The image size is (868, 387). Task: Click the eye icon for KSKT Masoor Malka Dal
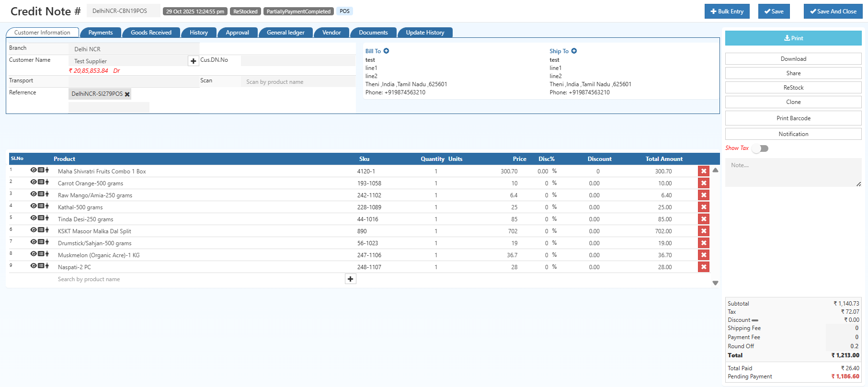[x=34, y=230]
